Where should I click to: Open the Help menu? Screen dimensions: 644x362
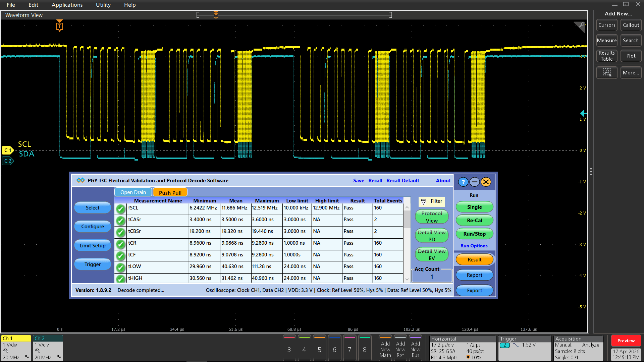pos(130,5)
